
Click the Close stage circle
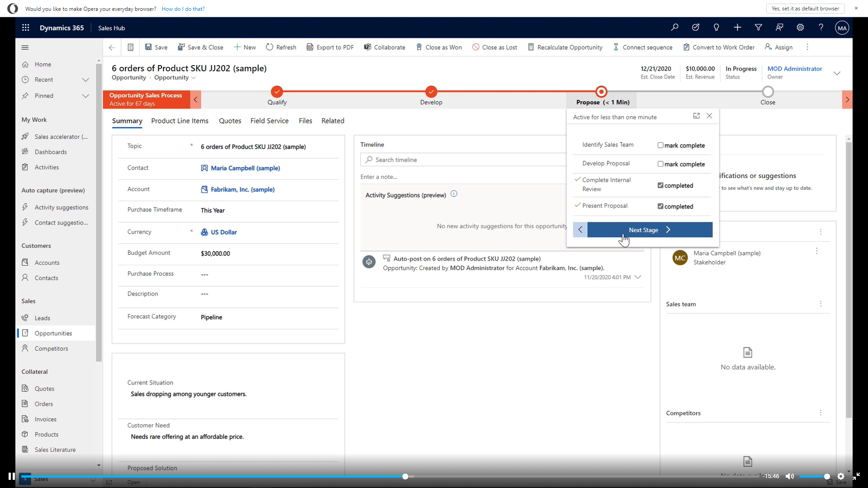tap(768, 92)
